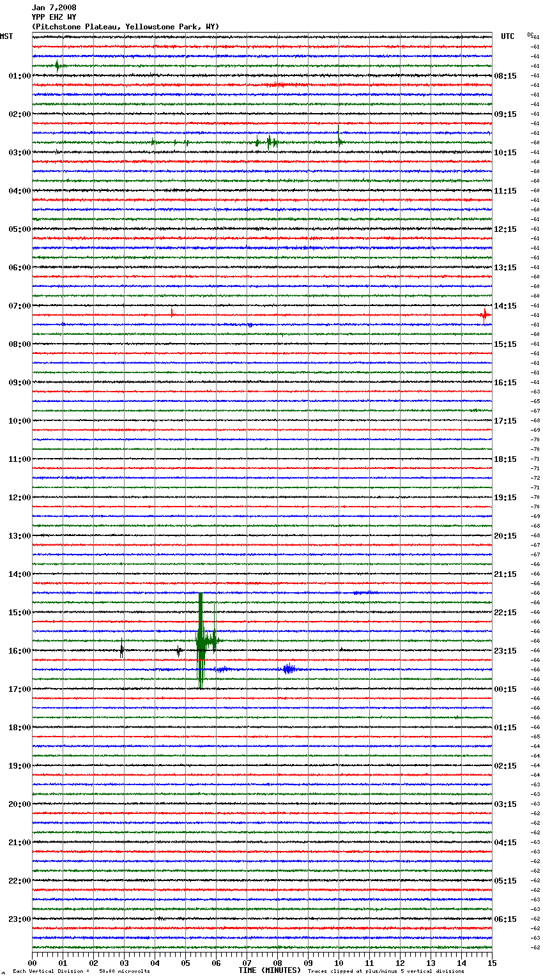Viewport: 543px width, 980px height.
Task: Click the 05 minute tick label
Action: tap(185, 963)
